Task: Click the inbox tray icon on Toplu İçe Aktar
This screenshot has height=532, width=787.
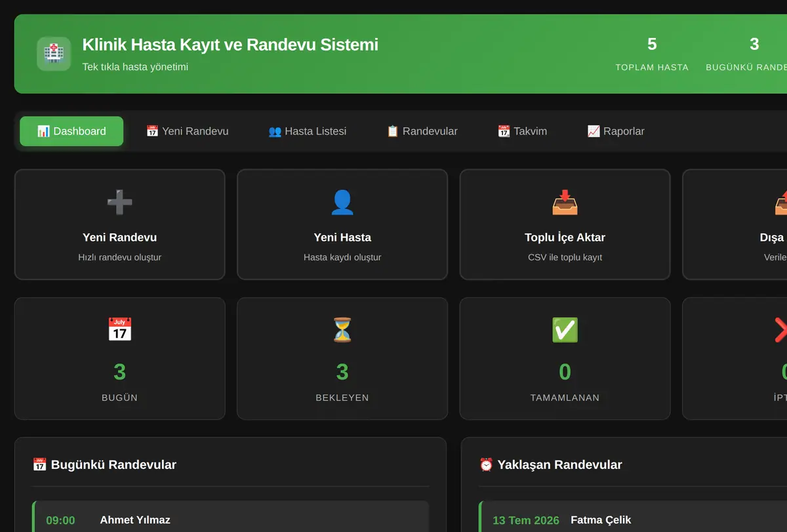Action: [565, 203]
